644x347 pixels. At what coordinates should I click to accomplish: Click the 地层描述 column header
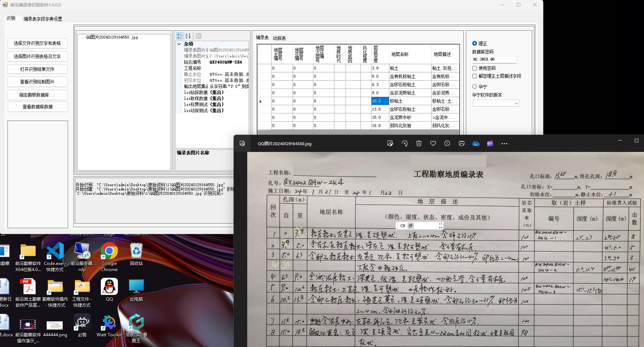point(445,54)
